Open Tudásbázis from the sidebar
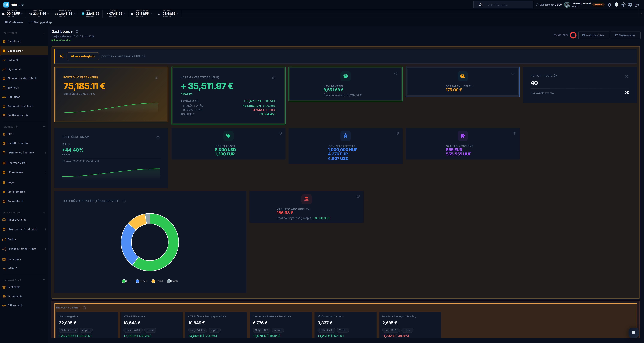This screenshot has width=644, height=343. pyautogui.click(x=24, y=296)
